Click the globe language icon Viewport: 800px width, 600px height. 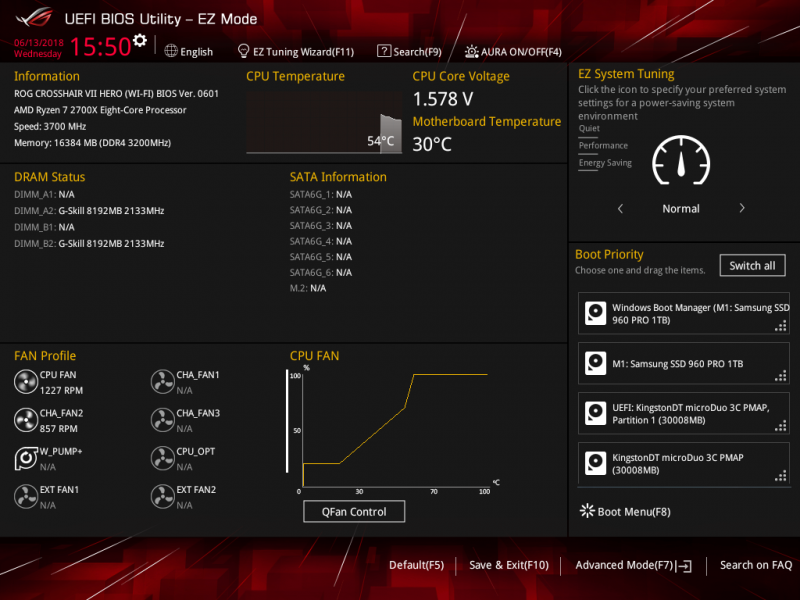pyautogui.click(x=171, y=51)
